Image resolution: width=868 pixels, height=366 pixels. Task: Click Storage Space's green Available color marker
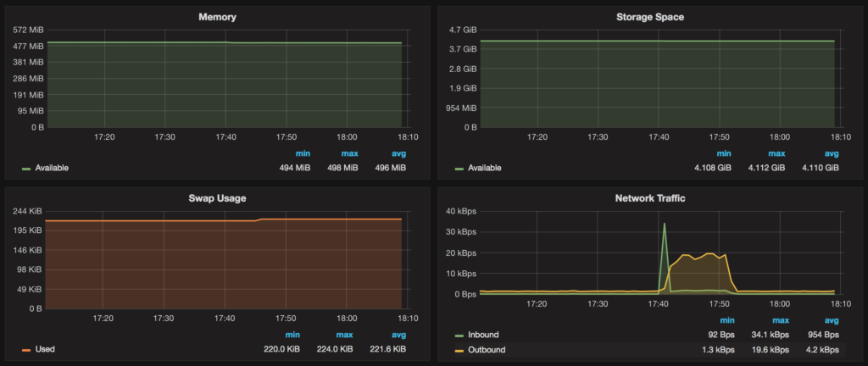[x=459, y=169]
